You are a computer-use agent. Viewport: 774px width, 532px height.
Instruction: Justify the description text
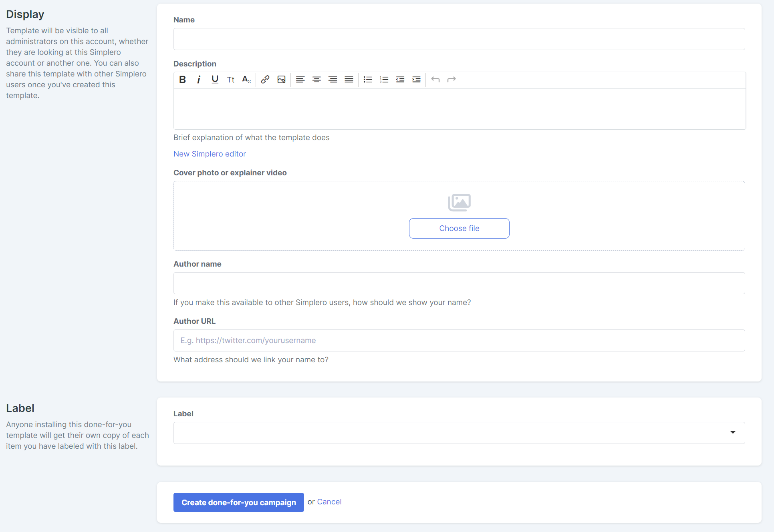[x=349, y=80]
